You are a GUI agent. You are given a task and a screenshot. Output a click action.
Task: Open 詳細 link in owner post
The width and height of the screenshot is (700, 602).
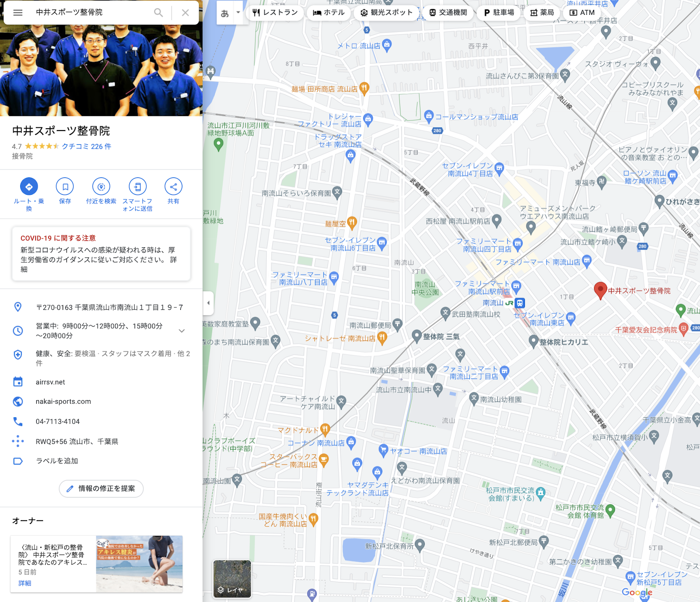(x=24, y=583)
